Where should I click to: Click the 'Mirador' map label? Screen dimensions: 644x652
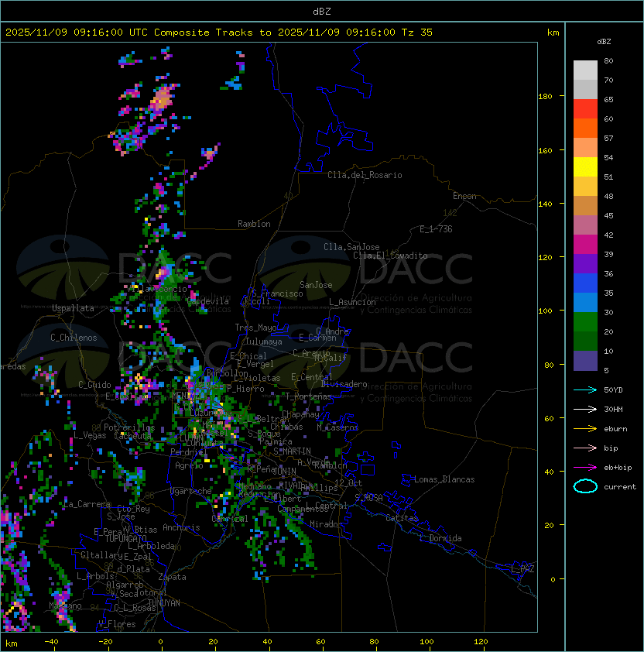coord(327,524)
